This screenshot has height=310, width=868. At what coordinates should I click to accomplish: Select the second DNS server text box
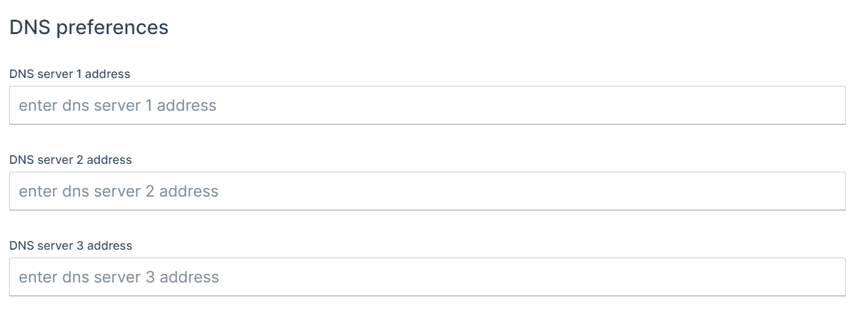pos(427,191)
